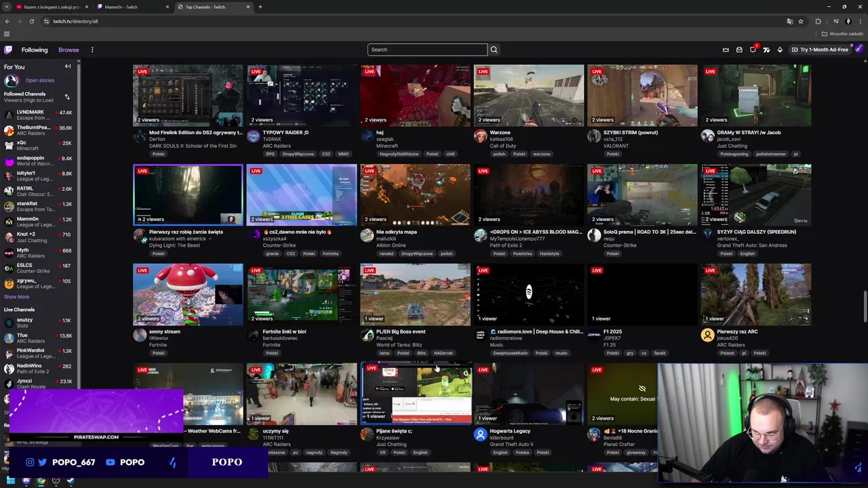Expand the tab search dropdown arrow

[7, 7]
